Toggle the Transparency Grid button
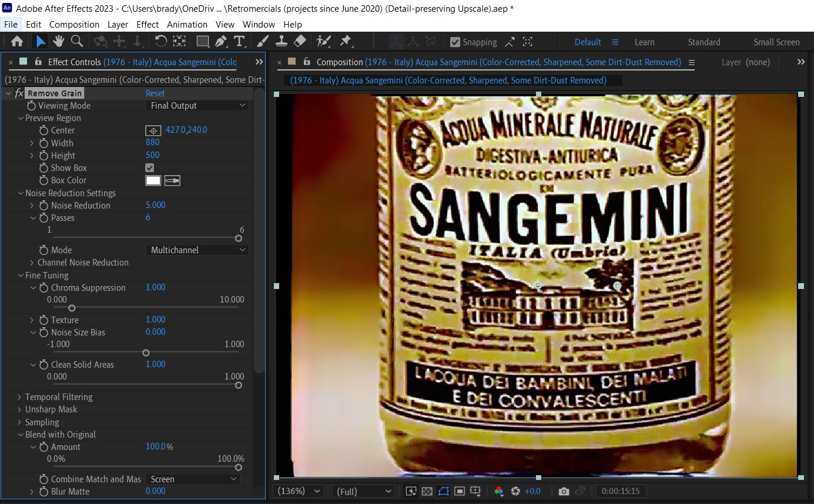The image size is (814, 504). coord(427,491)
